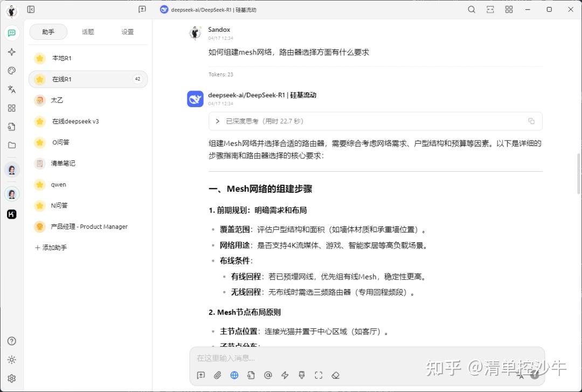This screenshot has width=582, height=392.
Task: Launch the black K mini app icon
Action: point(12,214)
